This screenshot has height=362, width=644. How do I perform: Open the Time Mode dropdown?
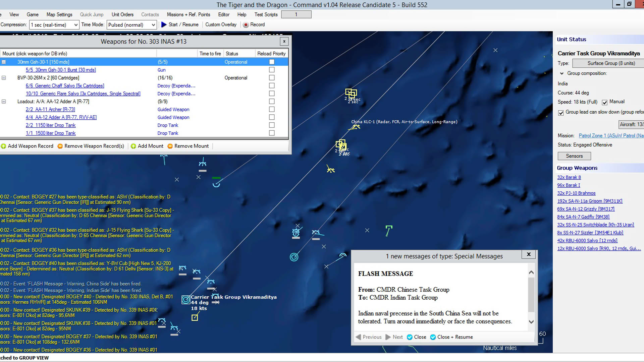click(x=131, y=25)
